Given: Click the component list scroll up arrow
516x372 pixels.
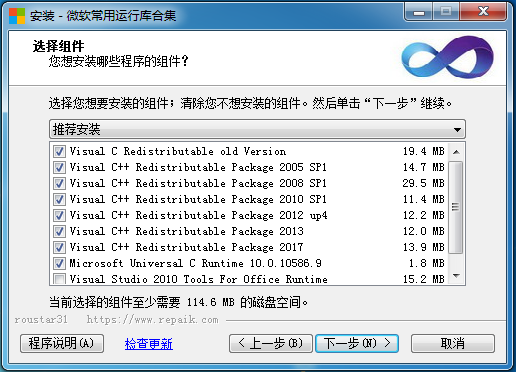Looking at the screenshot, I should (456, 152).
